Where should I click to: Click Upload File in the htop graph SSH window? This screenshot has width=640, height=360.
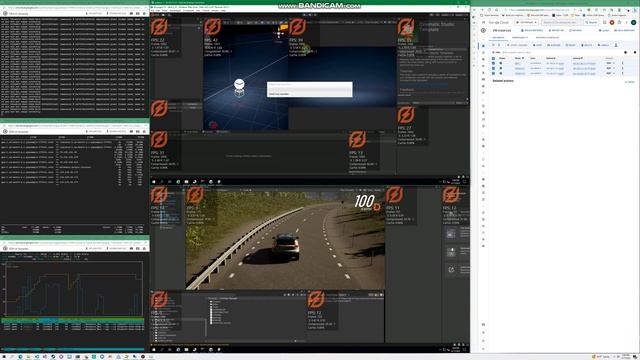click(95, 248)
